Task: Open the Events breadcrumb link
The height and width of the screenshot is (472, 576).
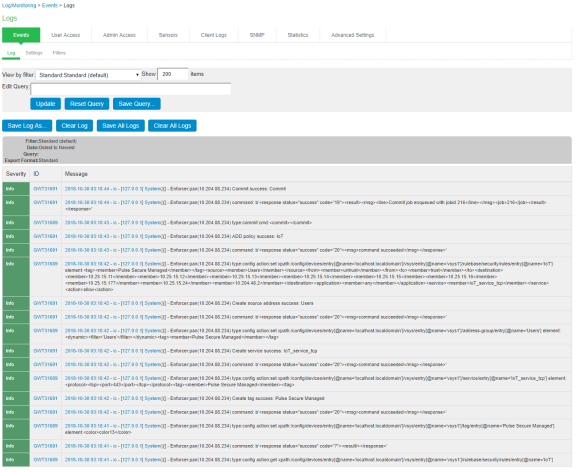Action: (50, 6)
